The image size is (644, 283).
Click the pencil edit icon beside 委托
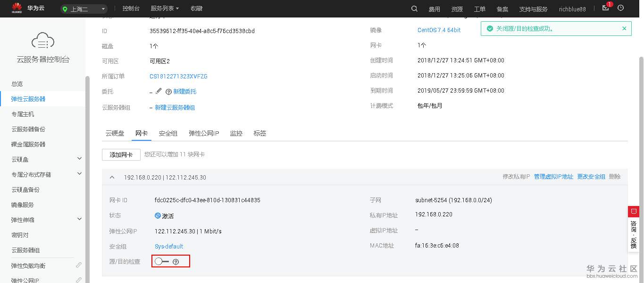pyautogui.click(x=159, y=91)
